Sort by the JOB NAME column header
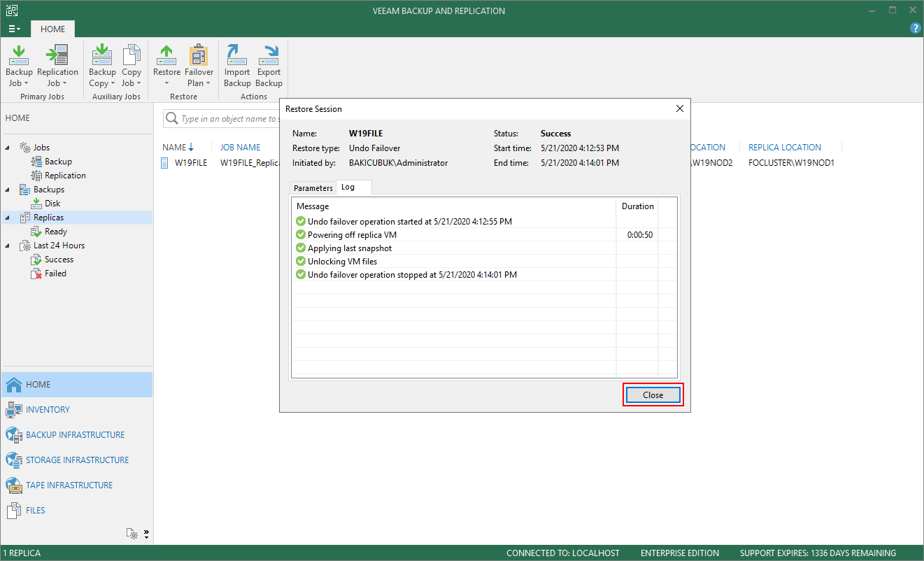Image resolution: width=924 pixels, height=561 pixels. coord(240,148)
